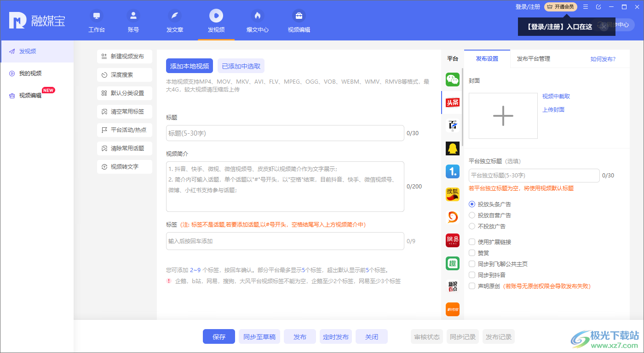
Task: Click the 关闭 button
Action: tap(372, 337)
